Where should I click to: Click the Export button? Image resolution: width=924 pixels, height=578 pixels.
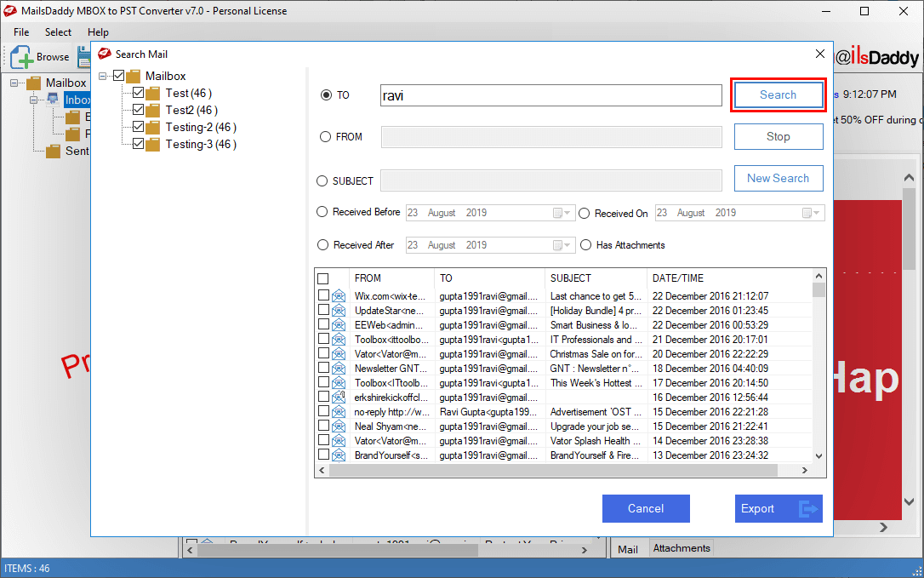[x=779, y=508]
